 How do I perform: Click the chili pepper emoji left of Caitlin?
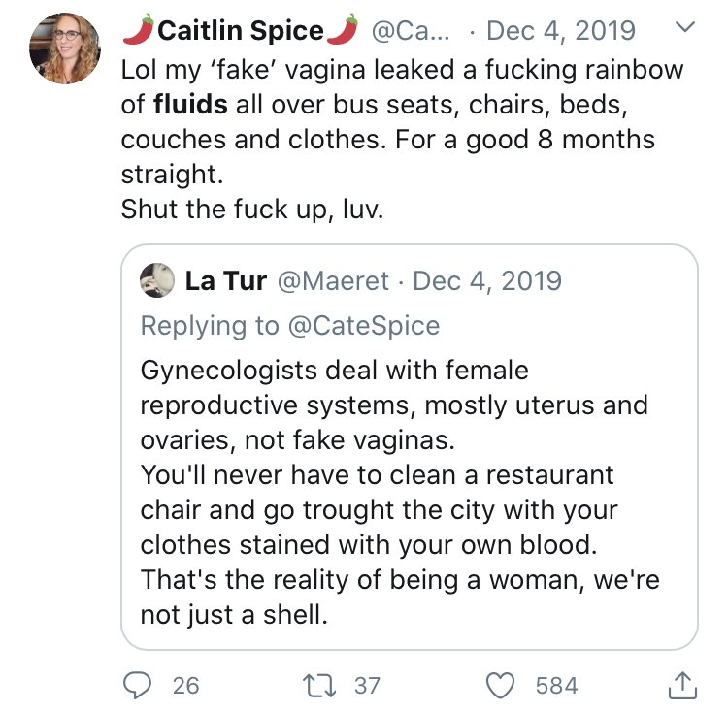pyautogui.click(x=139, y=29)
